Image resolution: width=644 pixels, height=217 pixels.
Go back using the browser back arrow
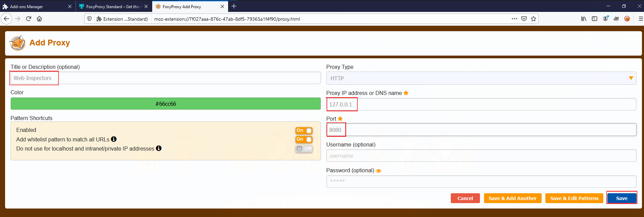tap(6, 19)
